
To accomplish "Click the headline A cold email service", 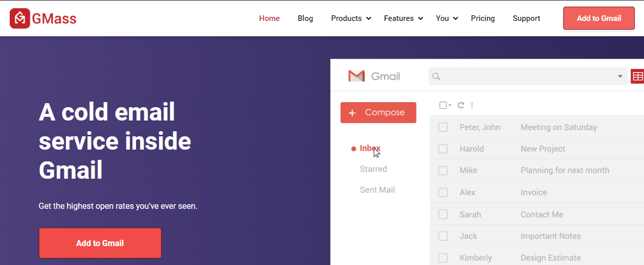I will coord(115,141).
